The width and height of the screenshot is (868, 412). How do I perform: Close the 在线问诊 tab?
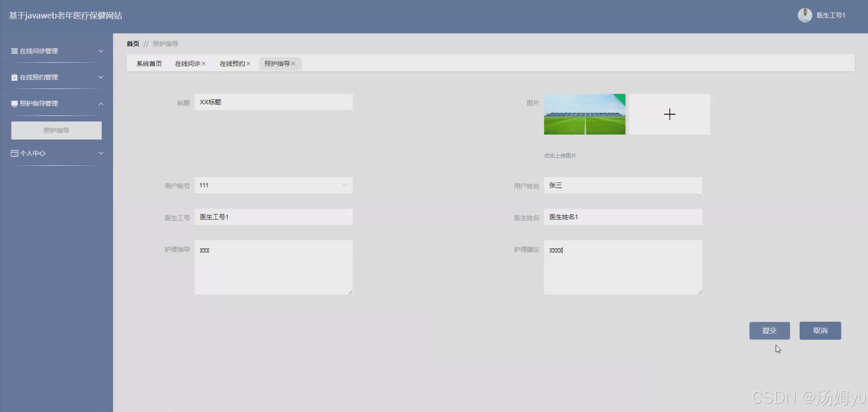tap(204, 64)
